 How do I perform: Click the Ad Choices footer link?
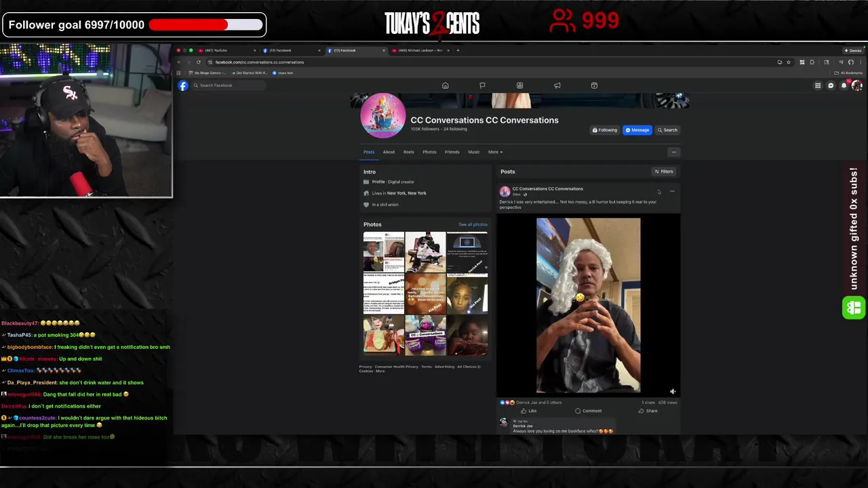point(468,367)
